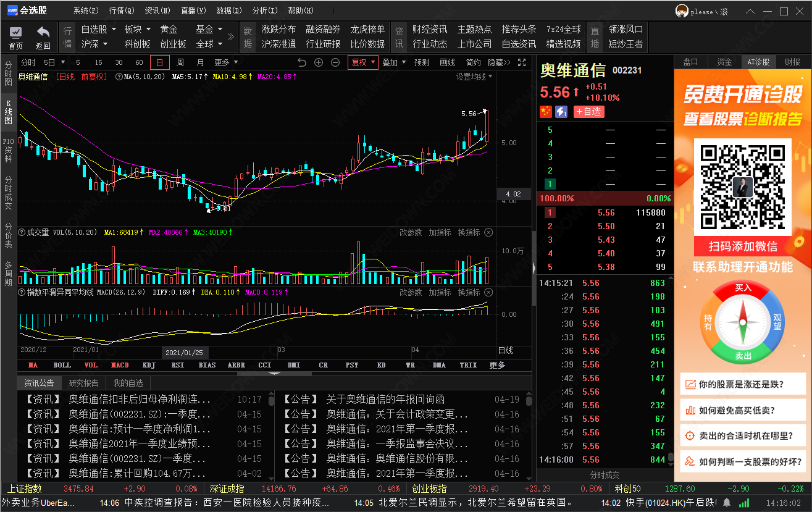Switch to 15-minute period

coord(98,62)
